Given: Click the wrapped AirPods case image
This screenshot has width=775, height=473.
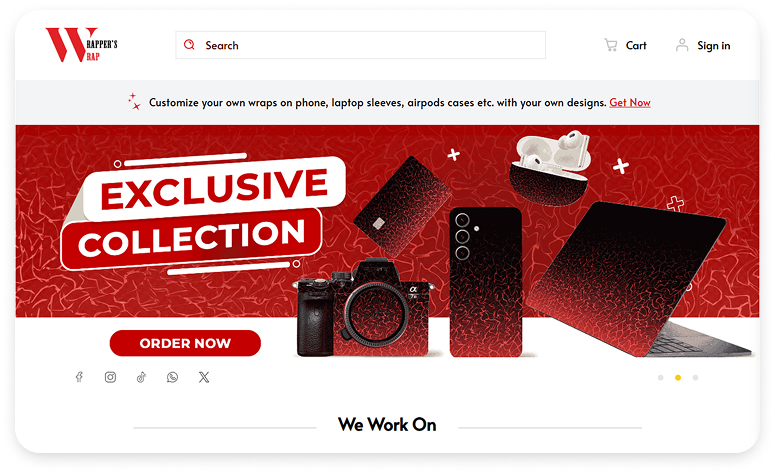Looking at the screenshot, I should point(550,168).
